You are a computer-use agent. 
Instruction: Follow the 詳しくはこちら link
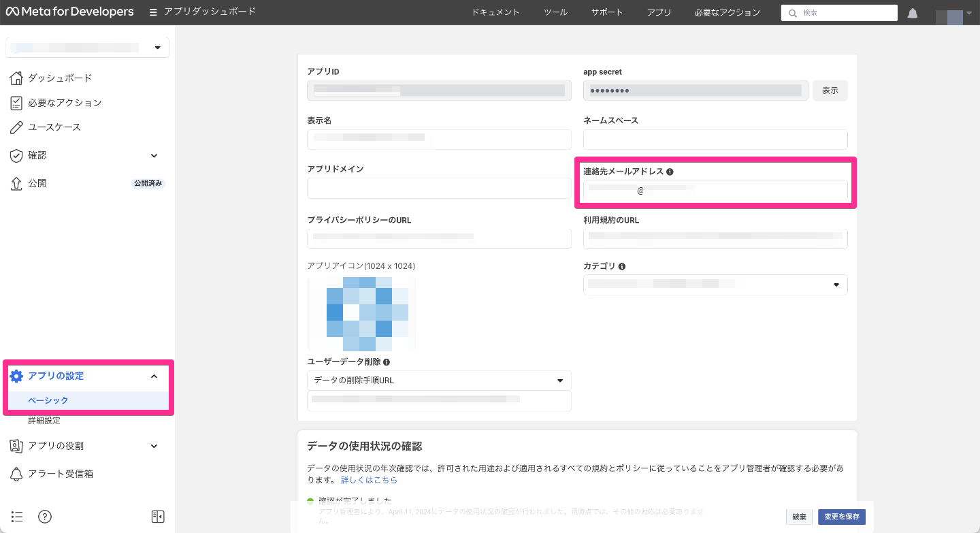tap(369, 480)
